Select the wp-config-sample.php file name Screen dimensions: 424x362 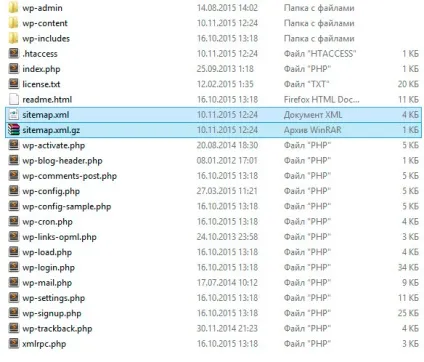point(67,207)
